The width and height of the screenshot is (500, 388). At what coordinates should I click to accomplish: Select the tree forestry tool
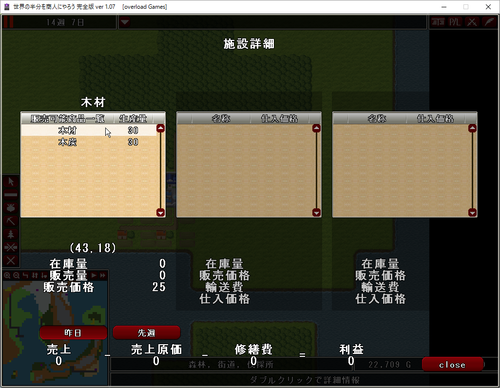(x=11, y=234)
